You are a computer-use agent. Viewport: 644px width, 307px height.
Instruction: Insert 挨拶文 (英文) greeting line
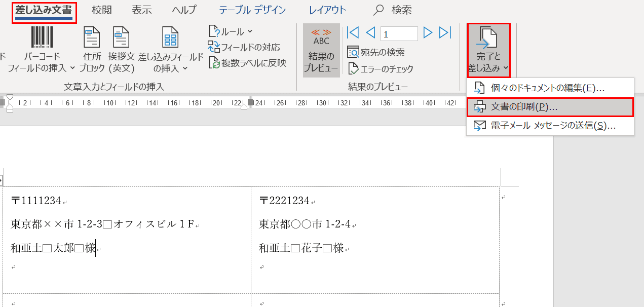(x=121, y=50)
